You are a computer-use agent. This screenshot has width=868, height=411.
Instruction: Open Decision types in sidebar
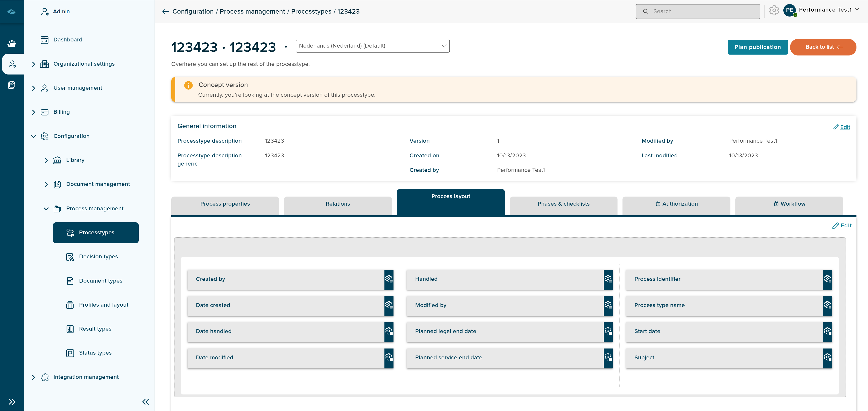point(98,257)
